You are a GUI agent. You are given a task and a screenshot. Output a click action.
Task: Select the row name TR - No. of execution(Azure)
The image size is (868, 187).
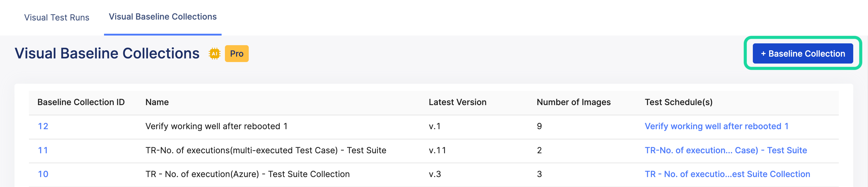click(x=247, y=174)
